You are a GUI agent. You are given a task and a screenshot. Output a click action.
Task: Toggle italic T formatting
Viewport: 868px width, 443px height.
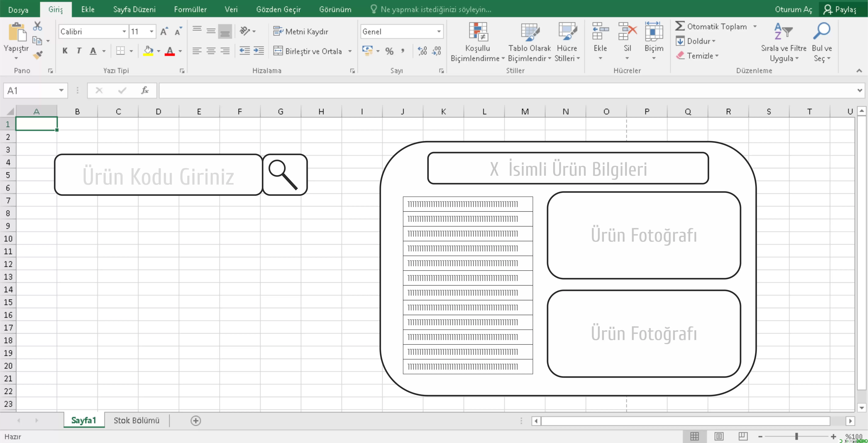79,51
